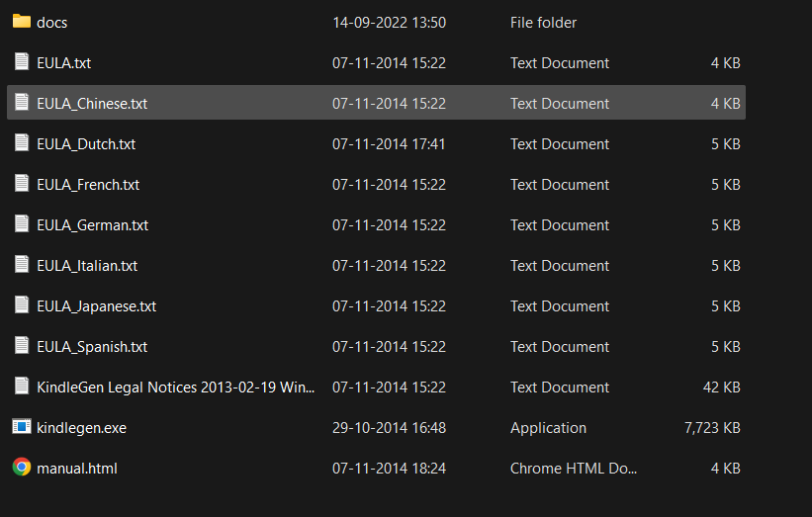This screenshot has height=517, width=812.
Task: Click the EULA.txt file icon
Action: tap(21, 61)
